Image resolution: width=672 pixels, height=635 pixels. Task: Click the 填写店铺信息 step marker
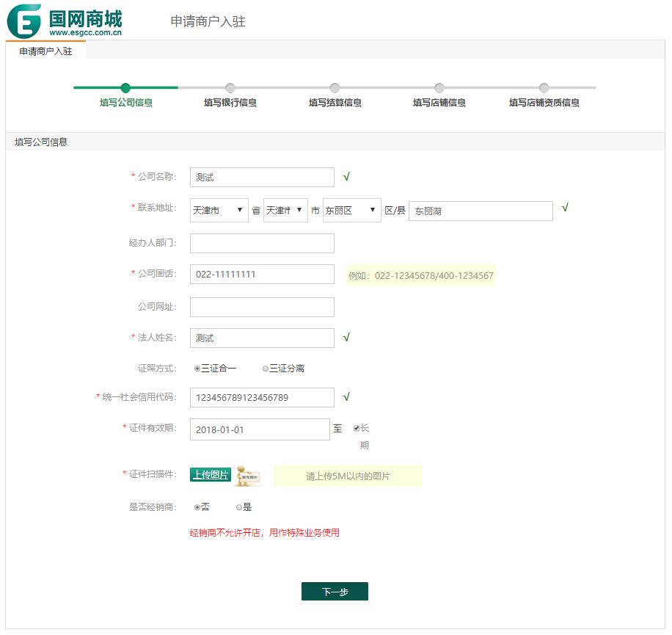439,88
